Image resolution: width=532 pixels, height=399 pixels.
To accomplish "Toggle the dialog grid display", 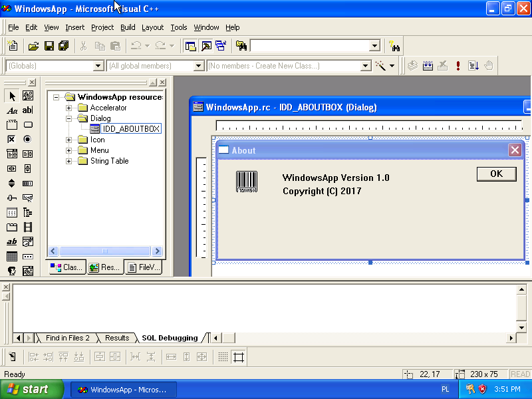I will point(223,356).
